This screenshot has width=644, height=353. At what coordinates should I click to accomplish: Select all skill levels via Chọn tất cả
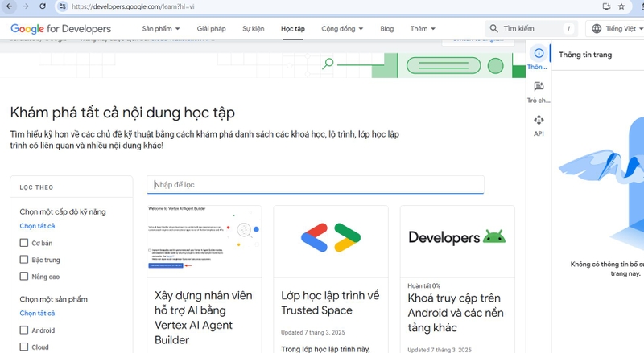(x=37, y=226)
